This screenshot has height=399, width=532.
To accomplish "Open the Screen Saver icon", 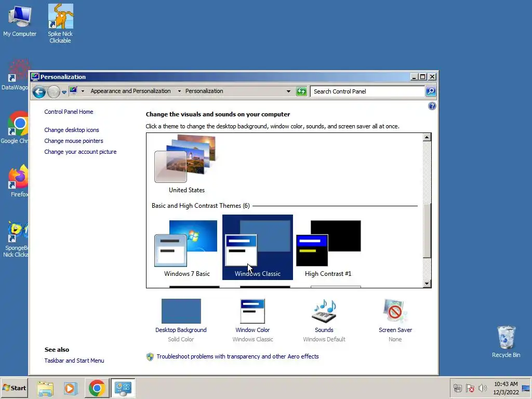I will (x=395, y=311).
